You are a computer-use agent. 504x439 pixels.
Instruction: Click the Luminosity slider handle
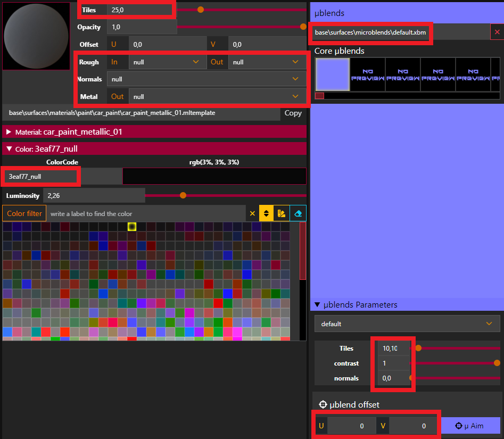click(183, 195)
